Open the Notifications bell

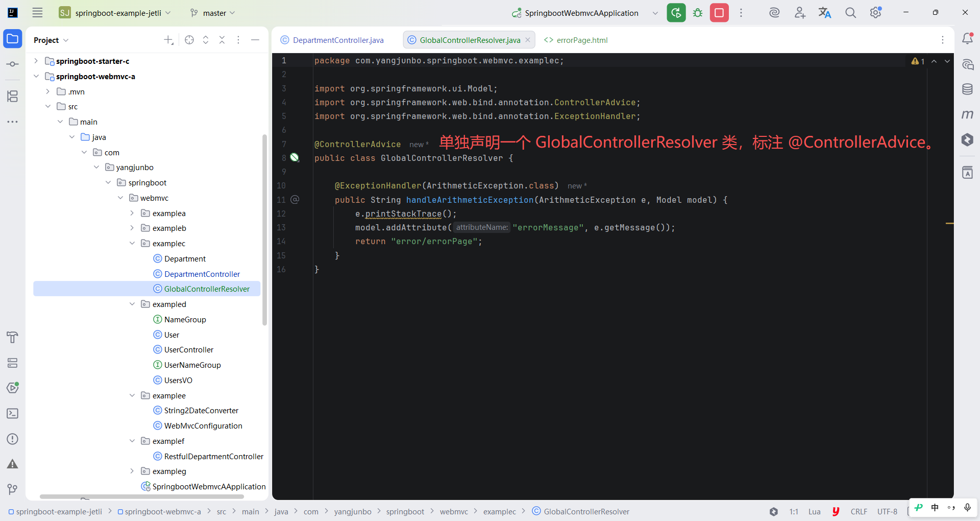(967, 39)
